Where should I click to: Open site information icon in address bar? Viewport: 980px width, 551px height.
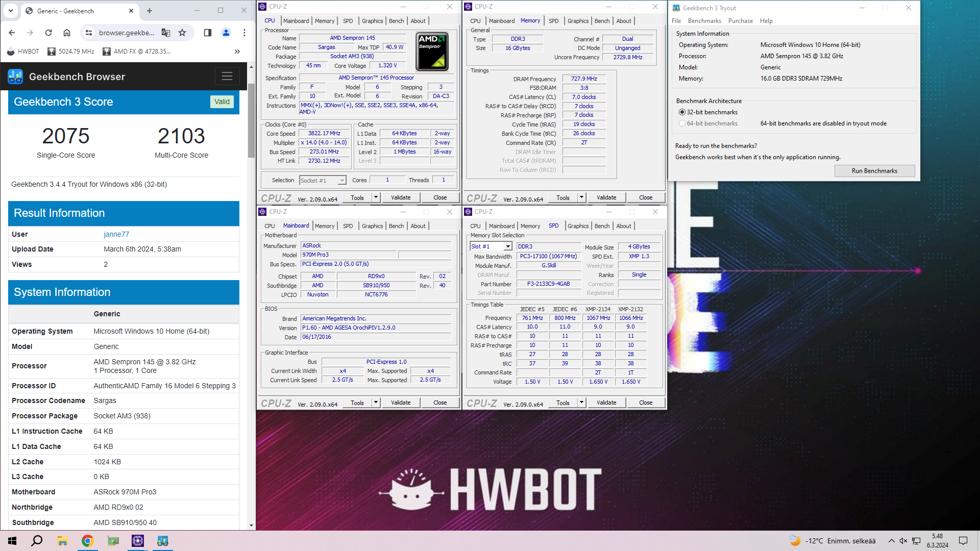89,33
